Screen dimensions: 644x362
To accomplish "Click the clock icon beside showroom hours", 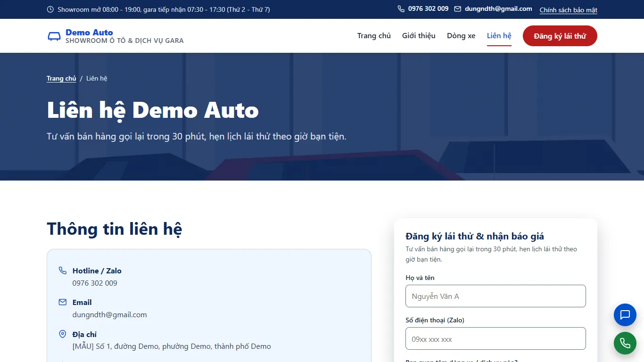I will tap(50, 9).
